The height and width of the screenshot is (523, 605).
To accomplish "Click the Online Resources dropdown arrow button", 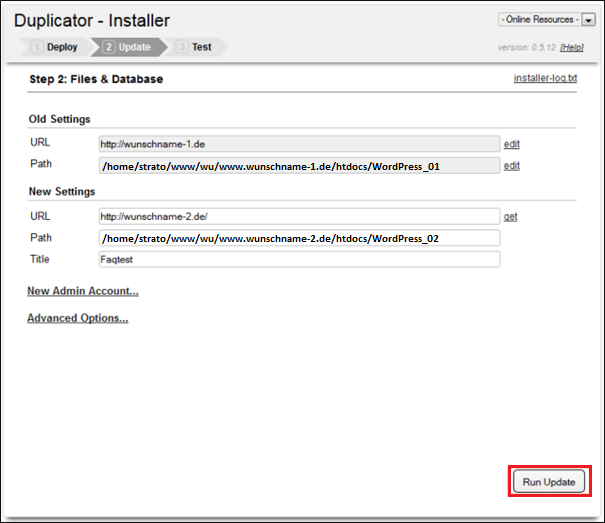I will 588,20.
